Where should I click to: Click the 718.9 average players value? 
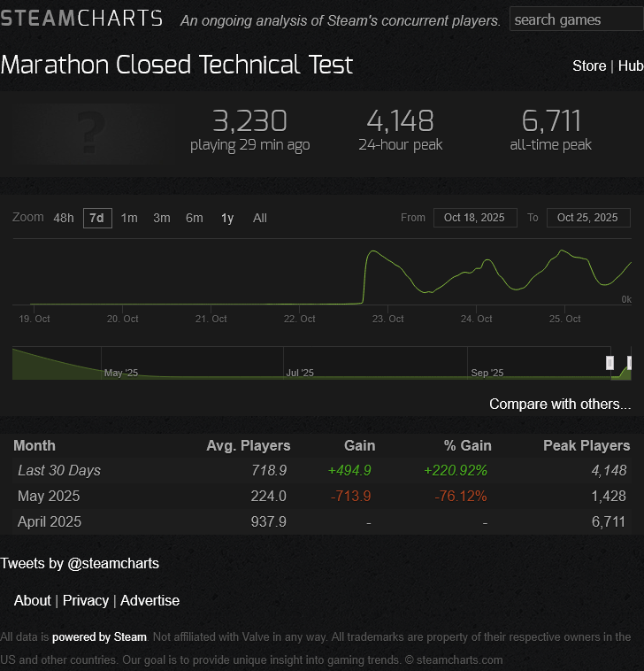269,471
